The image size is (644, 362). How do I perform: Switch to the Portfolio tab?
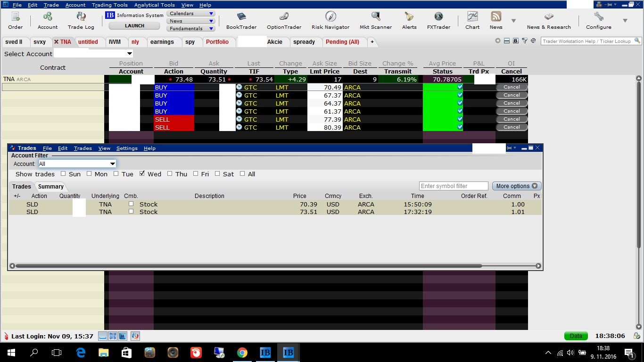[217, 42]
